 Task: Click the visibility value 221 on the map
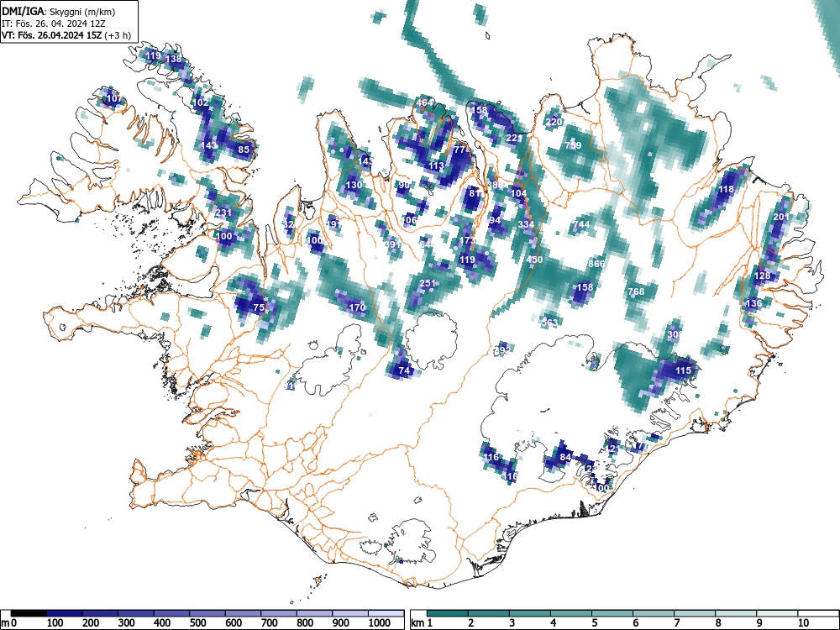514,138
